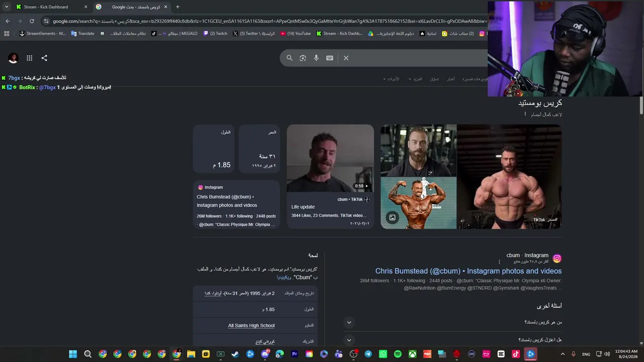
Task: Go back using the browser back arrow
Action: point(8,21)
